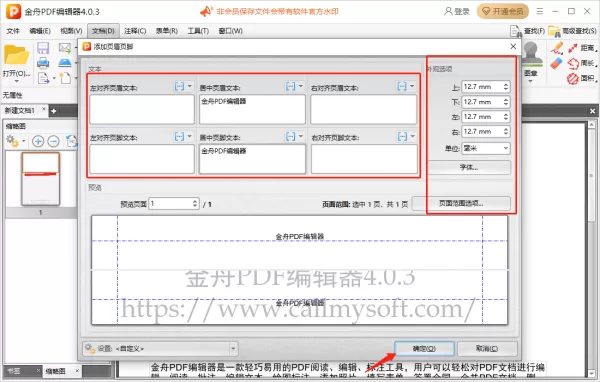Expand left footer macro dropdown arrow
The width and height of the screenshot is (600, 382).
pyautogui.click(x=189, y=136)
